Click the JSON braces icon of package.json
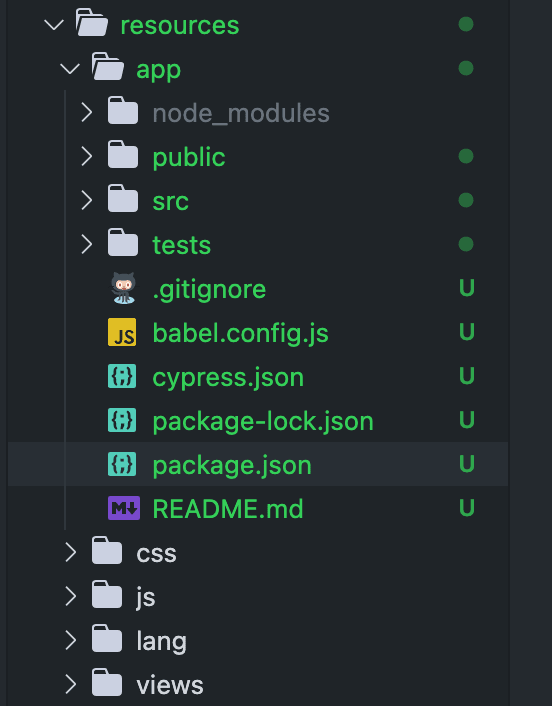The width and height of the screenshot is (552, 706). coord(122,464)
